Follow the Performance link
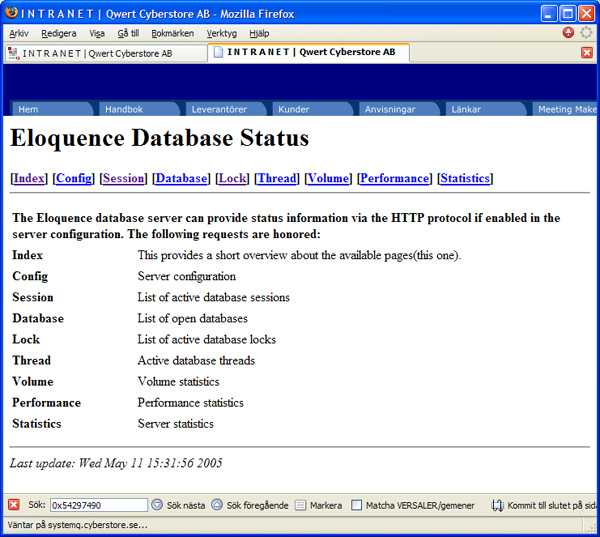The height and width of the screenshot is (537, 600). tap(395, 178)
